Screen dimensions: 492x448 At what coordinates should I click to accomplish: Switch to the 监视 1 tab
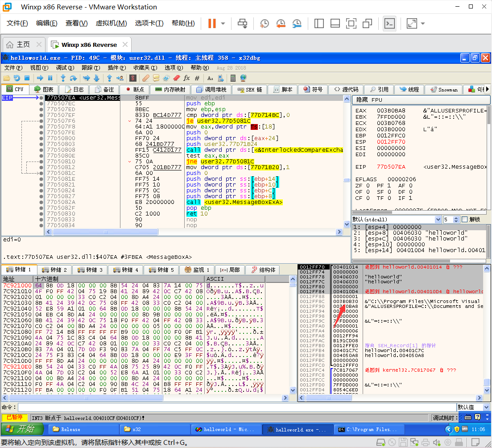pyautogui.click(x=197, y=270)
